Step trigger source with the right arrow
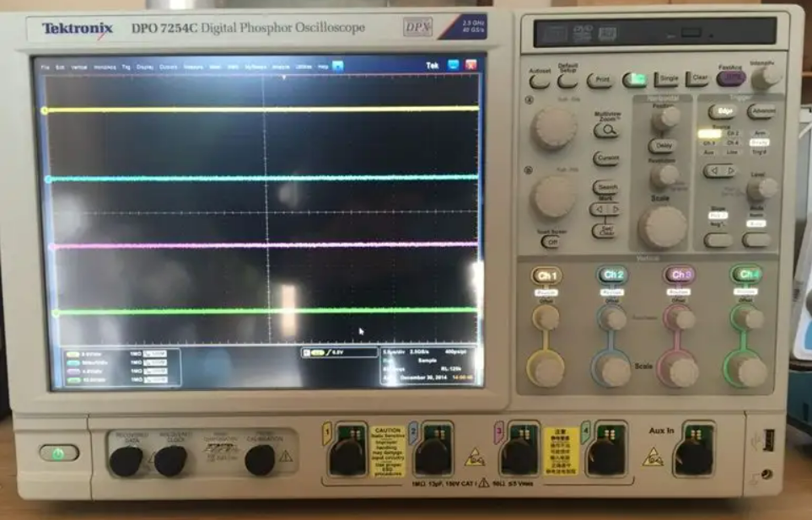 pyautogui.click(x=731, y=170)
